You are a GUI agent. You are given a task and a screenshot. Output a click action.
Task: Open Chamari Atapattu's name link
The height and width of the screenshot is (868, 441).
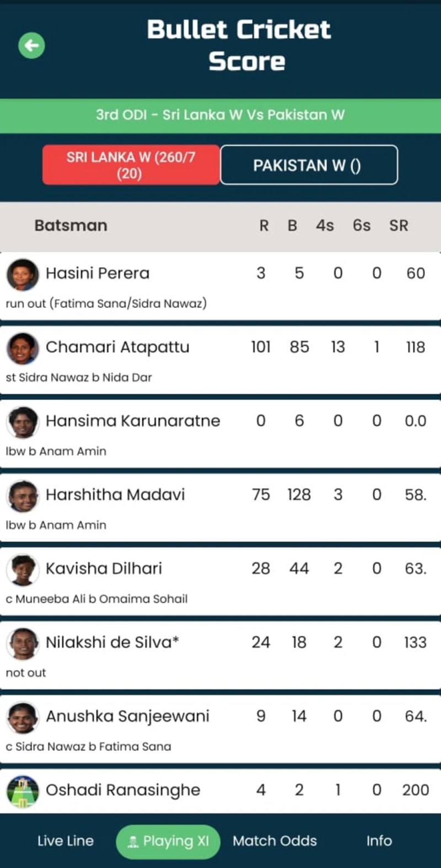[117, 347]
